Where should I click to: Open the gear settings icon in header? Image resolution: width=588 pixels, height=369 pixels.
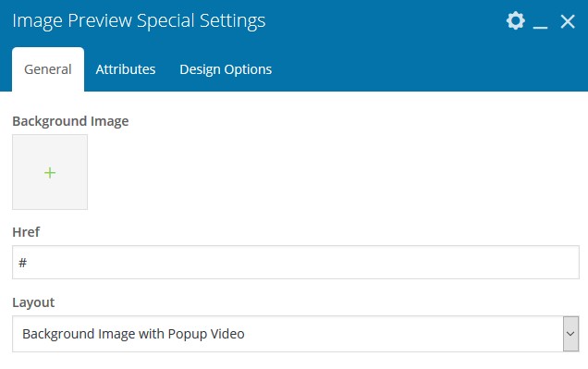516,20
